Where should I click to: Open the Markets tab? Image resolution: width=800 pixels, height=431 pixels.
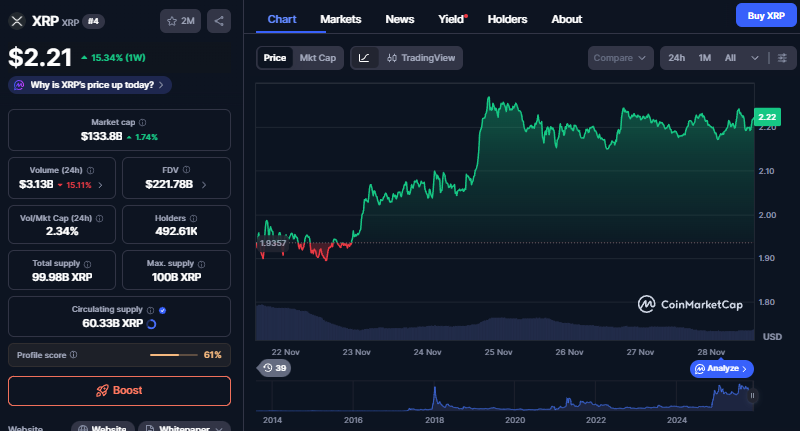(340, 19)
